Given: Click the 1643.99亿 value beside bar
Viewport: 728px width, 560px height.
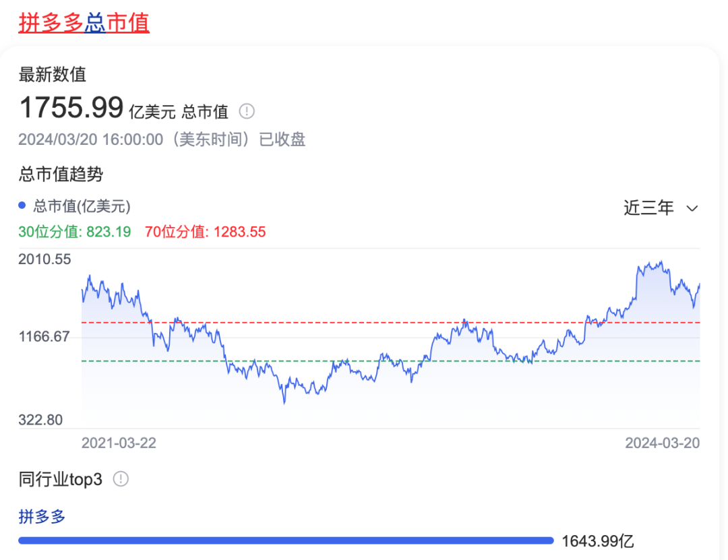Looking at the screenshot, I should (598, 541).
